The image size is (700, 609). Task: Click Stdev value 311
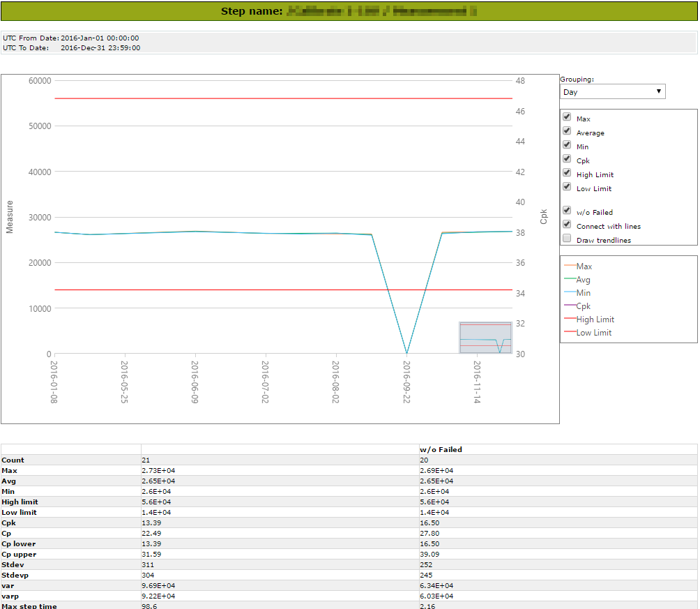(148, 565)
